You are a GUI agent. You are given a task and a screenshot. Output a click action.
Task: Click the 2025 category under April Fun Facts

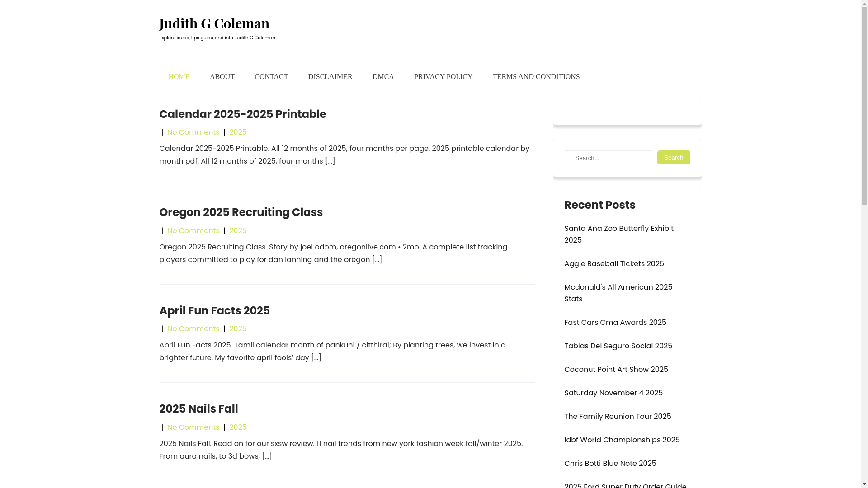pos(238,329)
